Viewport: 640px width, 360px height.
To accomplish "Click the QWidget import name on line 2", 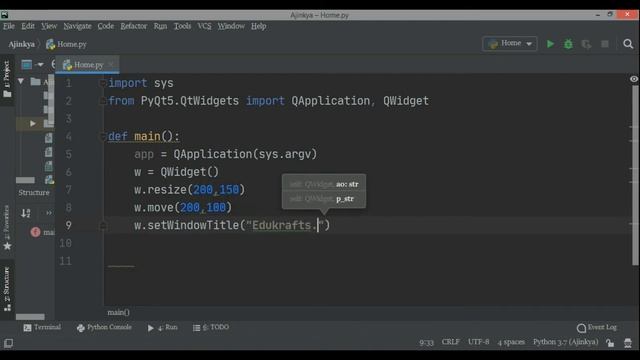I will (406, 101).
